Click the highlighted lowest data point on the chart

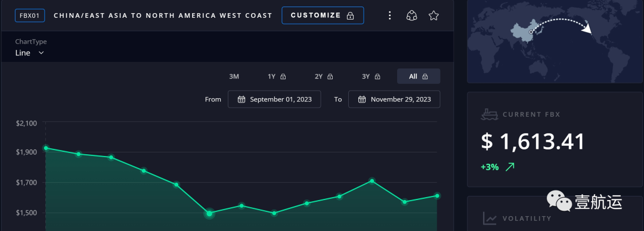(209, 213)
